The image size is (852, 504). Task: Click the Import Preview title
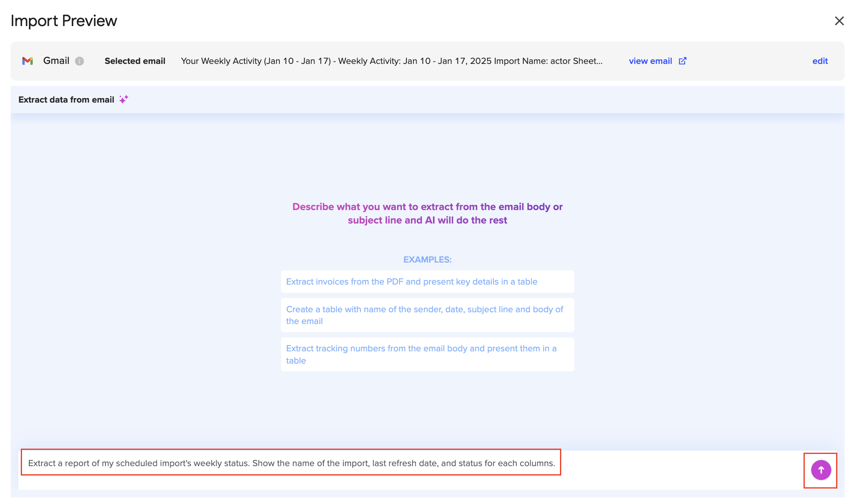coord(64,21)
